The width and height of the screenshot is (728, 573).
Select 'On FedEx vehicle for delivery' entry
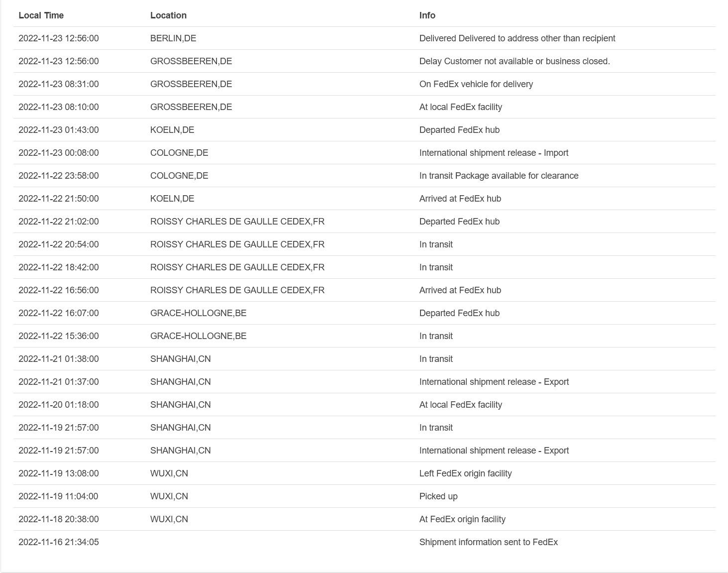pos(476,84)
